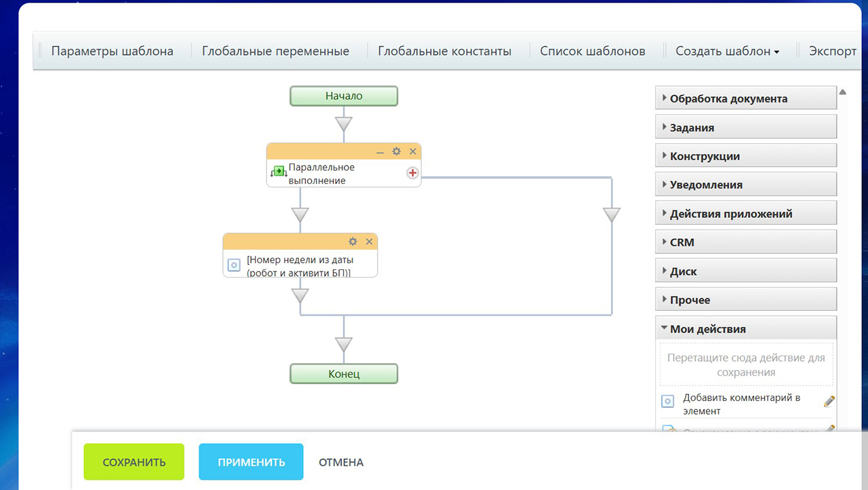Delete the Номер недели из даты block

(370, 242)
